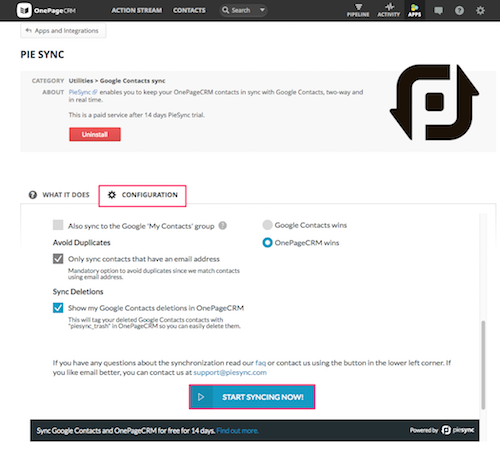This screenshot has height=455, width=500.
Task: Open the Activity icon
Action: (x=388, y=10)
